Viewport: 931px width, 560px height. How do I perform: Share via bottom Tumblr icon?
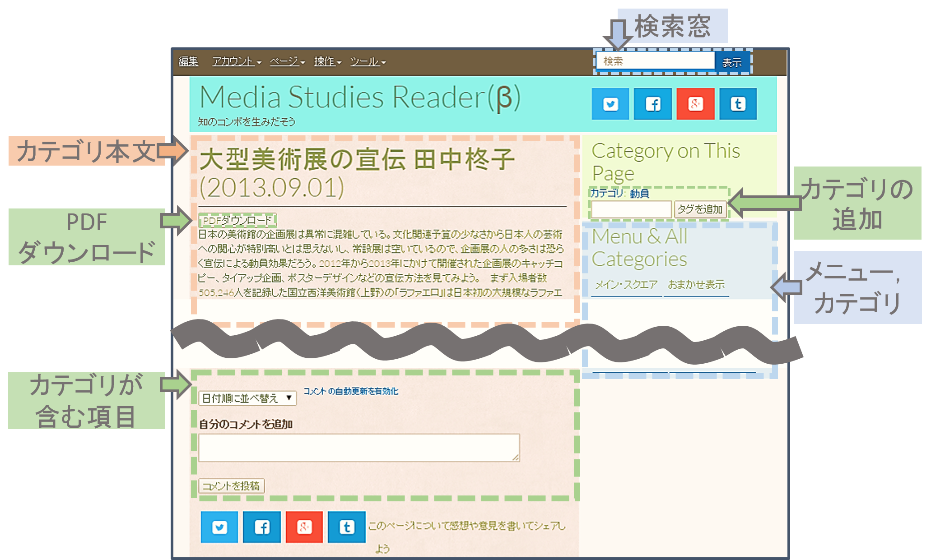[347, 527]
